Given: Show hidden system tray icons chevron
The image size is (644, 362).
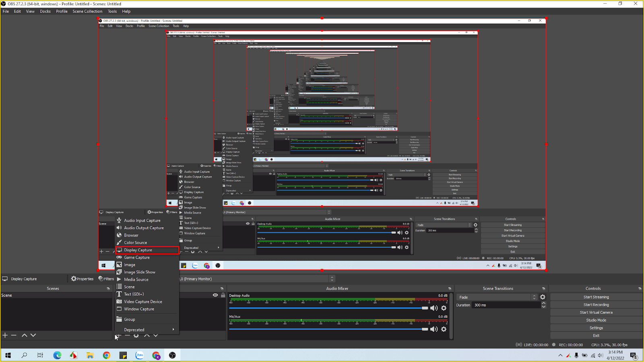Looking at the screenshot, I should click(x=560, y=356).
